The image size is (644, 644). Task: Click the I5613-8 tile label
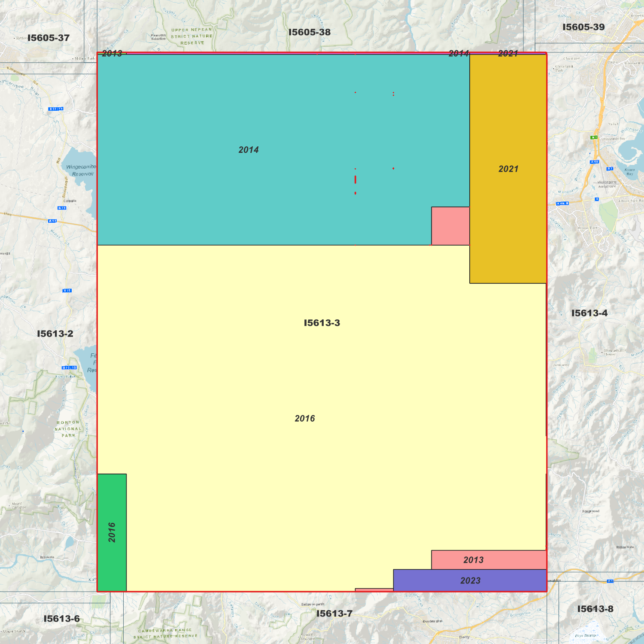pyautogui.click(x=595, y=609)
